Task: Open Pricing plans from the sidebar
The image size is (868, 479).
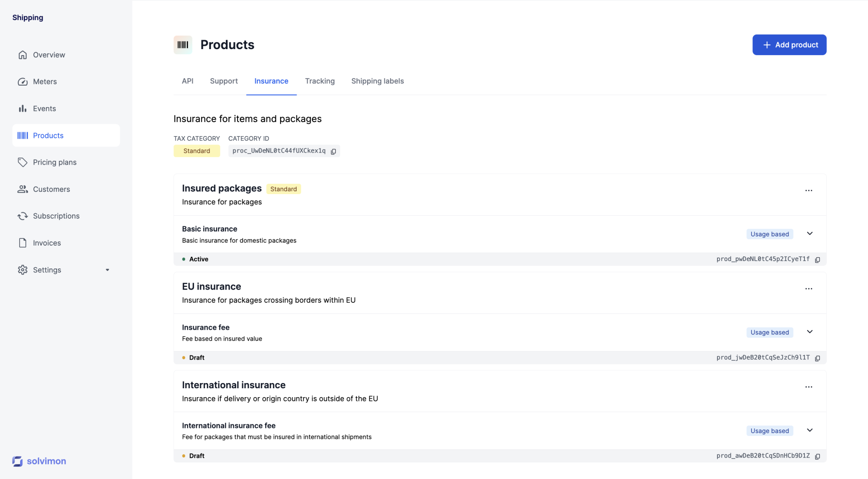Action: pyautogui.click(x=55, y=162)
